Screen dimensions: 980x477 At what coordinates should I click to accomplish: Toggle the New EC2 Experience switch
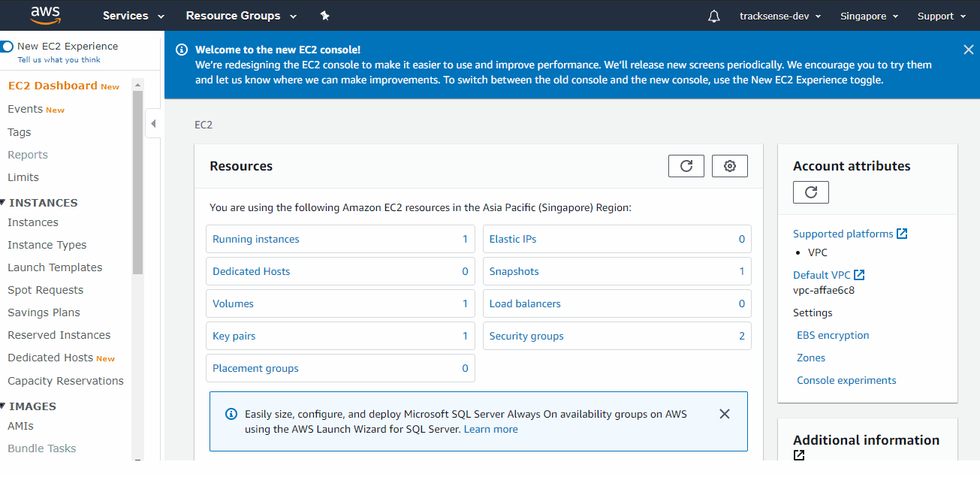pos(8,47)
